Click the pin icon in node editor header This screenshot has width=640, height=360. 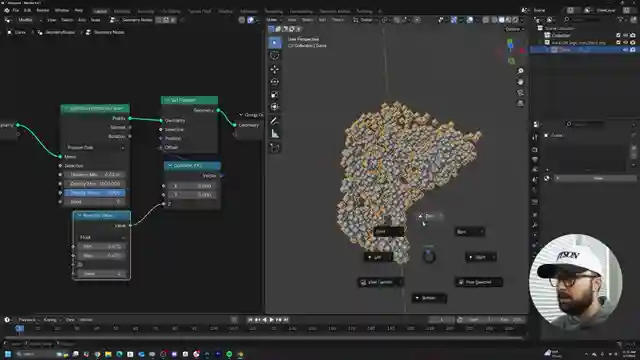point(182,20)
